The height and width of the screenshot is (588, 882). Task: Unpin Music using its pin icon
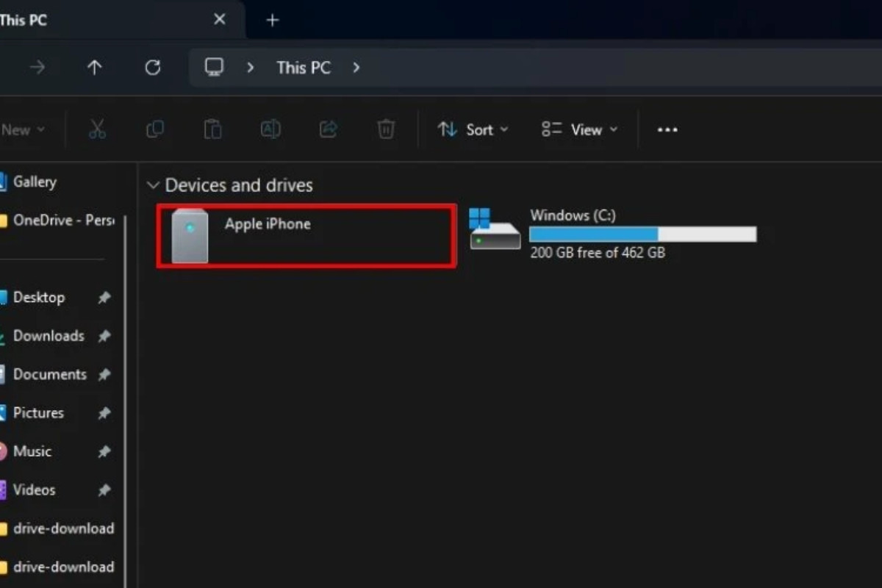pyautogui.click(x=104, y=451)
